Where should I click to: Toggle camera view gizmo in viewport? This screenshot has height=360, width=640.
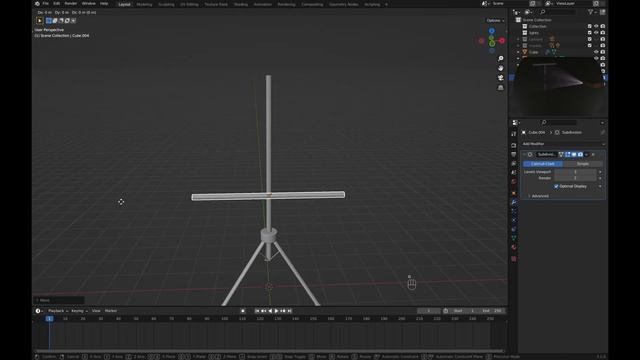pos(500,78)
